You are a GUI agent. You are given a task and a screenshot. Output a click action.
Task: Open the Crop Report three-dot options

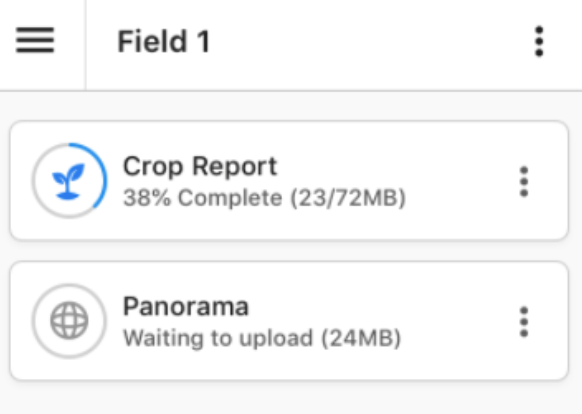click(524, 181)
